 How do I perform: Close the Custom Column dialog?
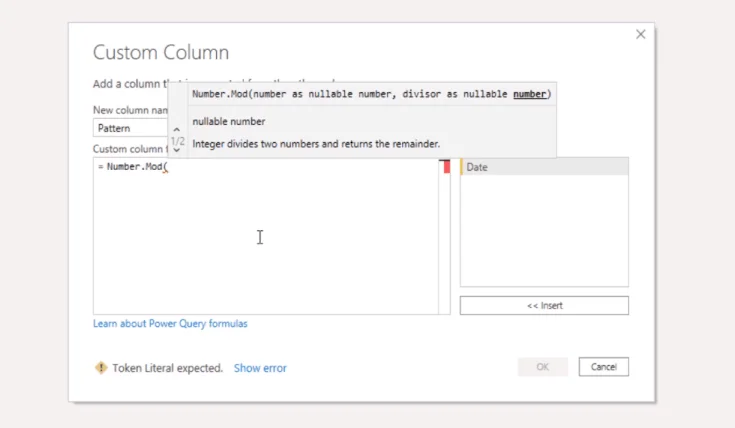tap(640, 34)
